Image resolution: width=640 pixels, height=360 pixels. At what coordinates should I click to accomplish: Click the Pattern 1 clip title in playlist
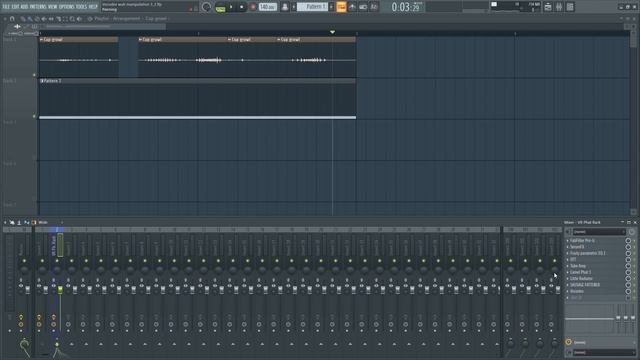pos(51,81)
